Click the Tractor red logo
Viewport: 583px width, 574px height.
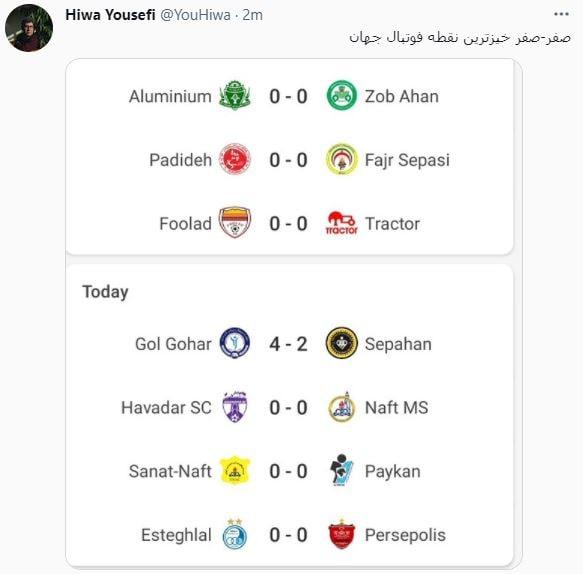[341, 223]
